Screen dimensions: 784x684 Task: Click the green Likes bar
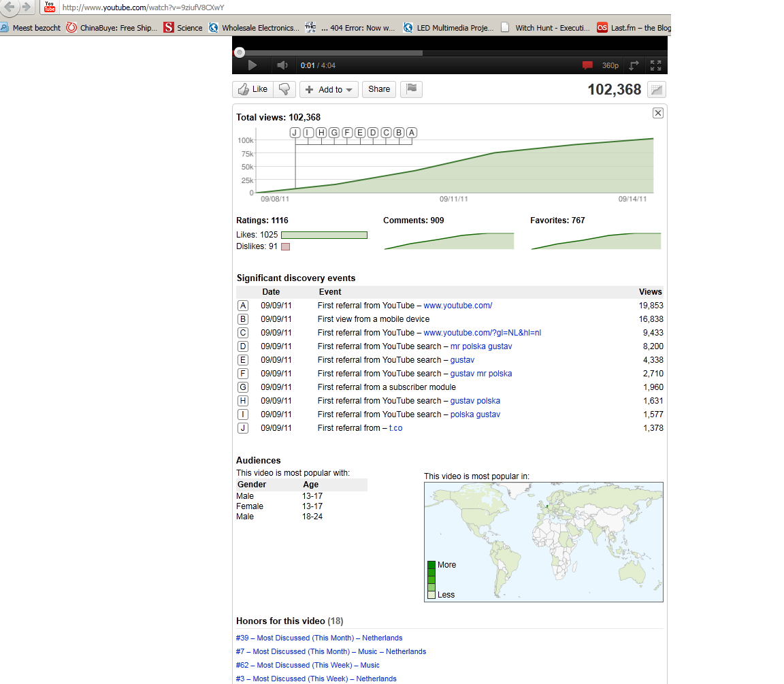click(x=324, y=235)
